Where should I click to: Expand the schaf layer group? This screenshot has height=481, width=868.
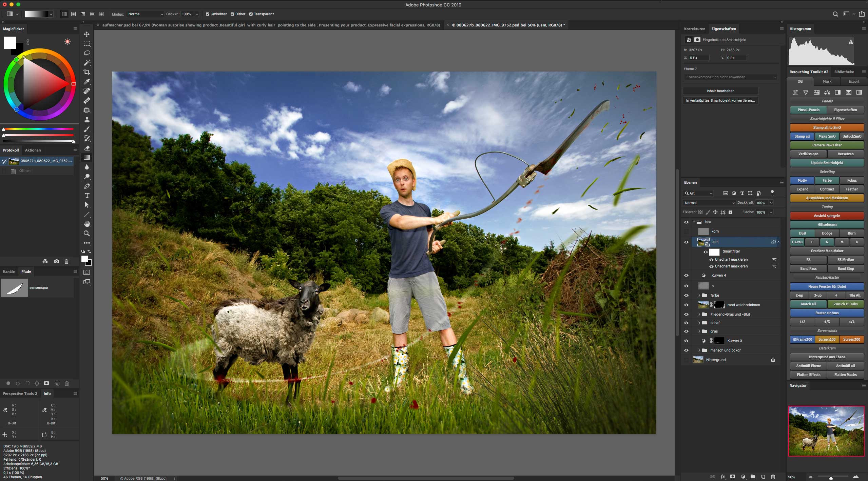tap(699, 323)
